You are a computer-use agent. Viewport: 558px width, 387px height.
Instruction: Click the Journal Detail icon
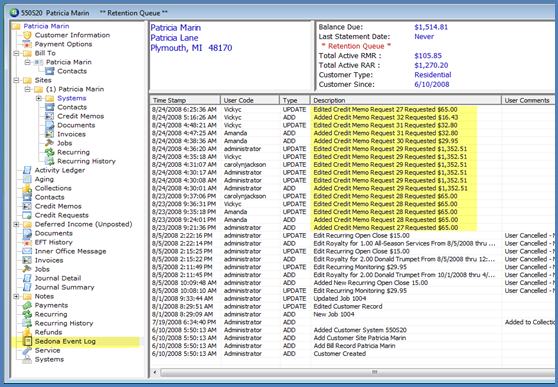coord(27,278)
